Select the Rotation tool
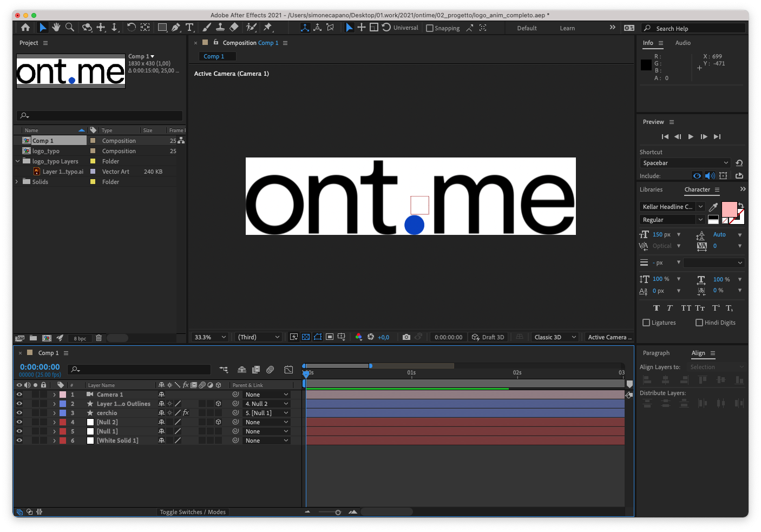Viewport: 761px width, 532px height. [132, 27]
